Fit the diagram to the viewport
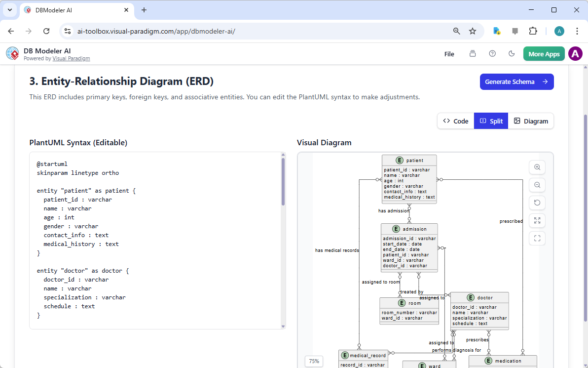Image resolution: width=588 pixels, height=368 pixels. click(x=537, y=238)
